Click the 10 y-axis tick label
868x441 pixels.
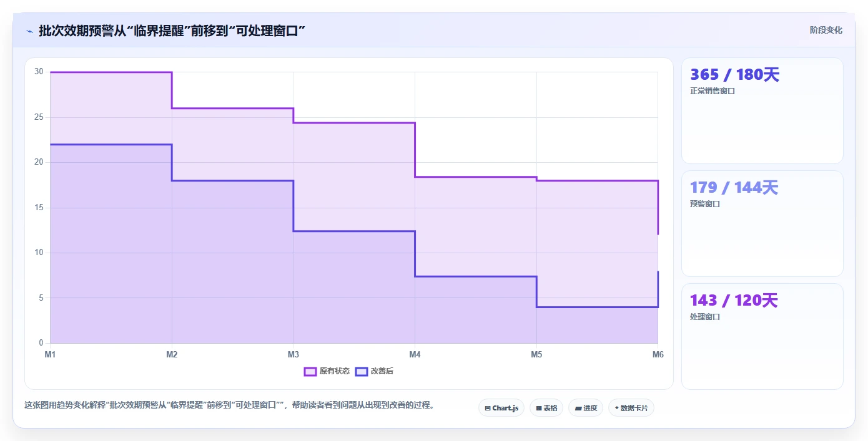click(x=39, y=253)
